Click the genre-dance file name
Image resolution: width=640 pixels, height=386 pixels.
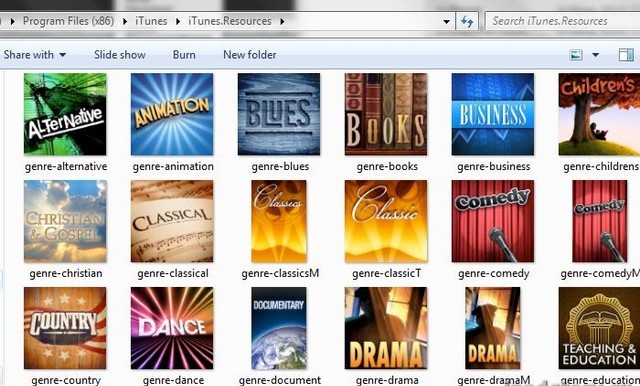click(173, 380)
